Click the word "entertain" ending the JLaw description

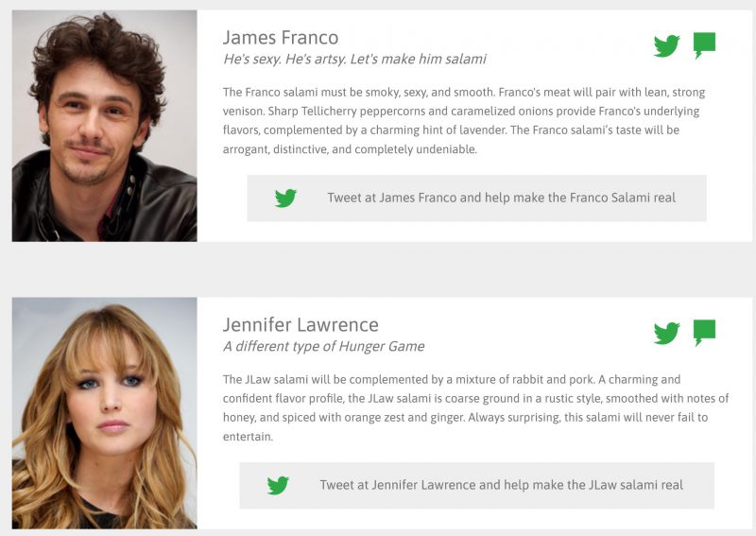248,437
